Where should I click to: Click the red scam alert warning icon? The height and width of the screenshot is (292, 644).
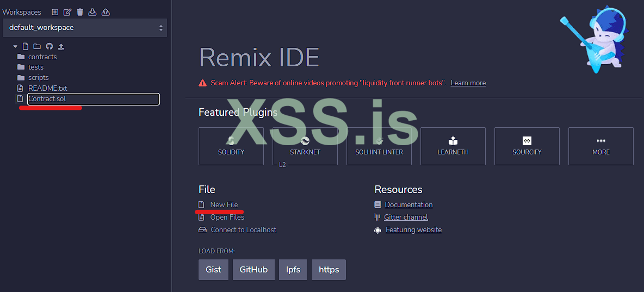point(202,83)
